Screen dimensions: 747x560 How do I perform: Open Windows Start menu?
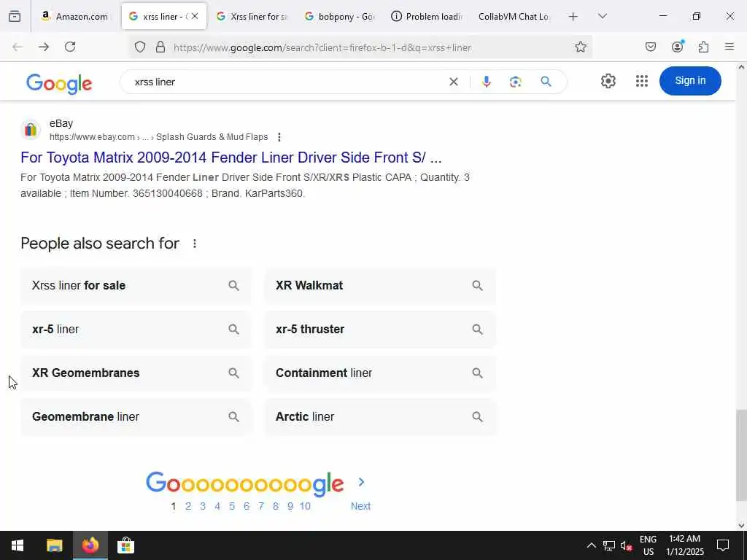18,545
